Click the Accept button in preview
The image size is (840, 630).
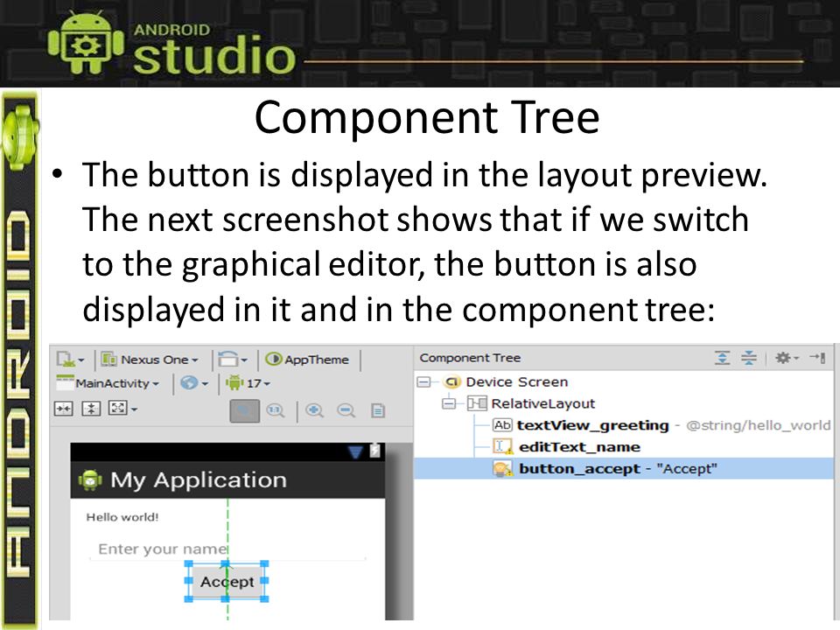click(227, 581)
